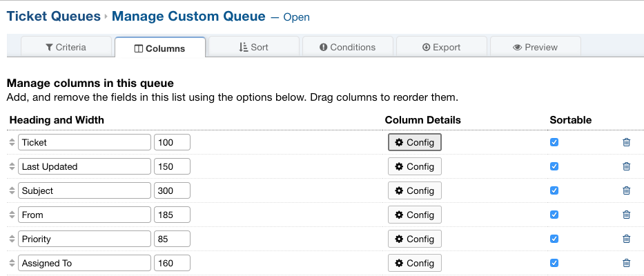Edit the Last Updated width value 150

(x=172, y=166)
